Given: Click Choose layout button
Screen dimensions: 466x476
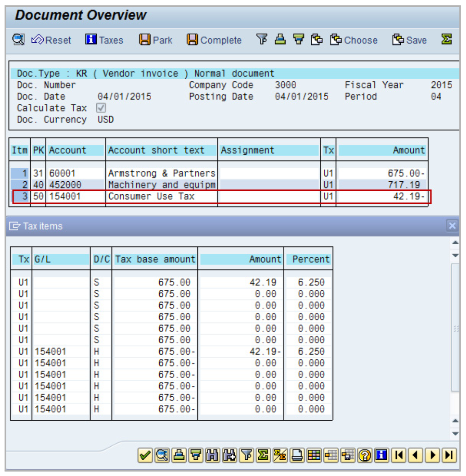Looking at the screenshot, I should (353, 40).
